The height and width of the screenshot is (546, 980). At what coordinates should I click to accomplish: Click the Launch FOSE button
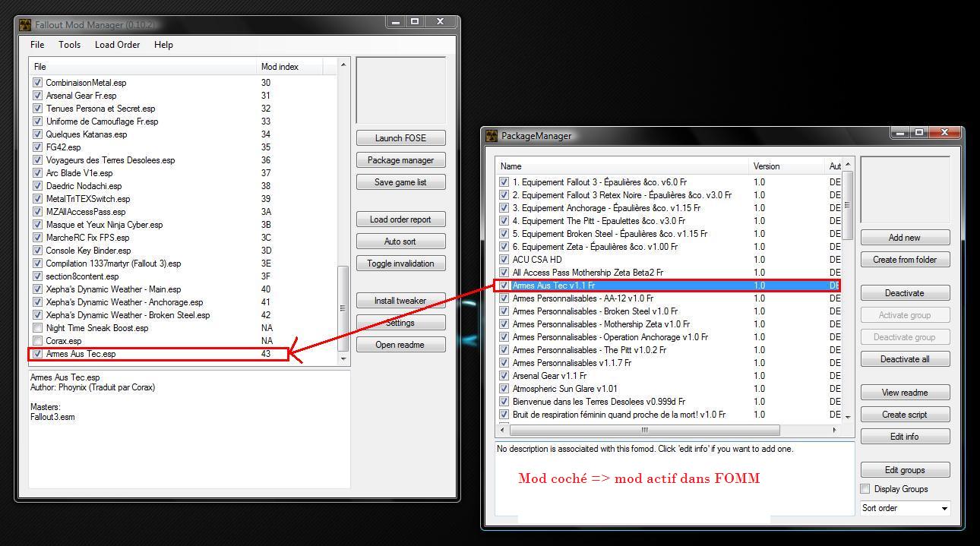[x=400, y=138]
